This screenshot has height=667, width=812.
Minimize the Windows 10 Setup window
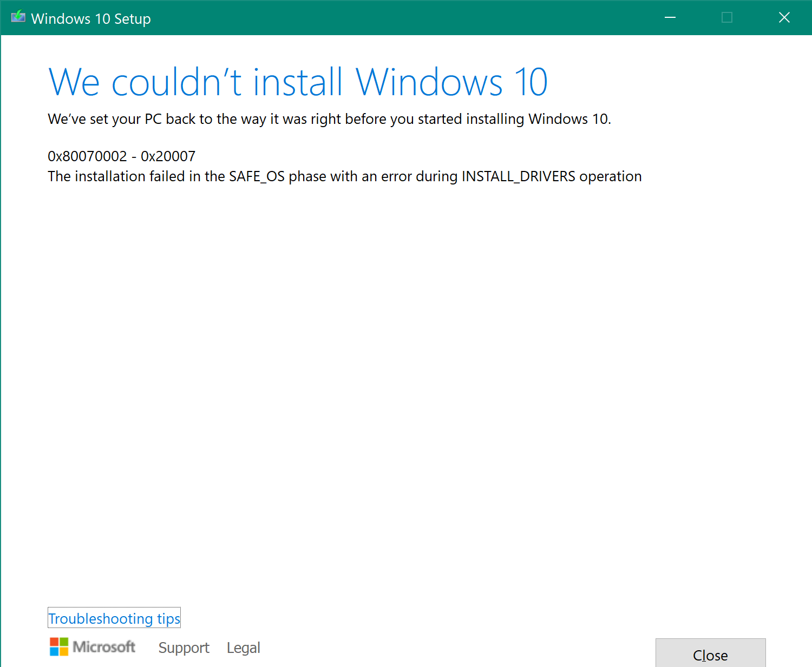click(670, 17)
